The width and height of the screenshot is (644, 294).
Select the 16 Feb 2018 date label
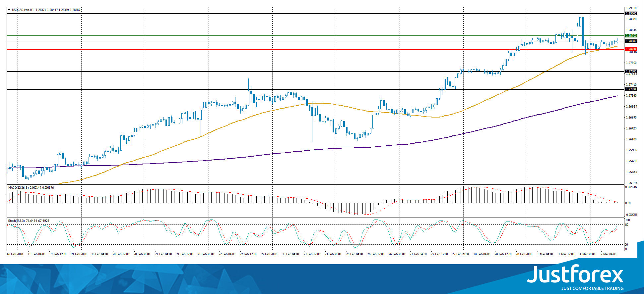(x=15, y=254)
